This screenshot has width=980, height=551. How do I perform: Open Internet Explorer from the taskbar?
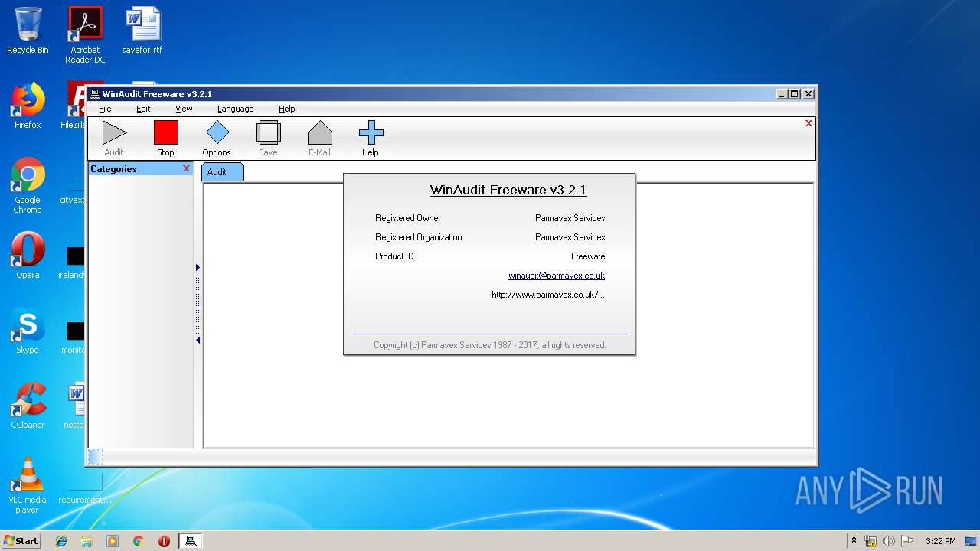click(61, 541)
